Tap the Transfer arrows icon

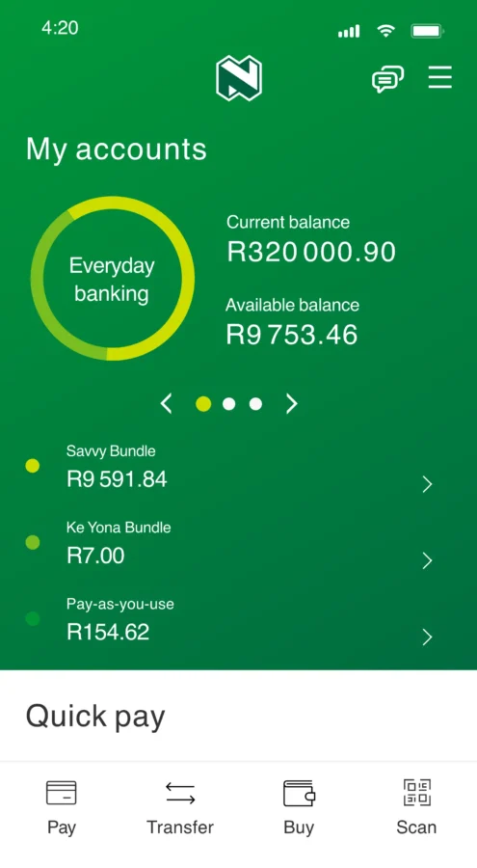pos(180,793)
